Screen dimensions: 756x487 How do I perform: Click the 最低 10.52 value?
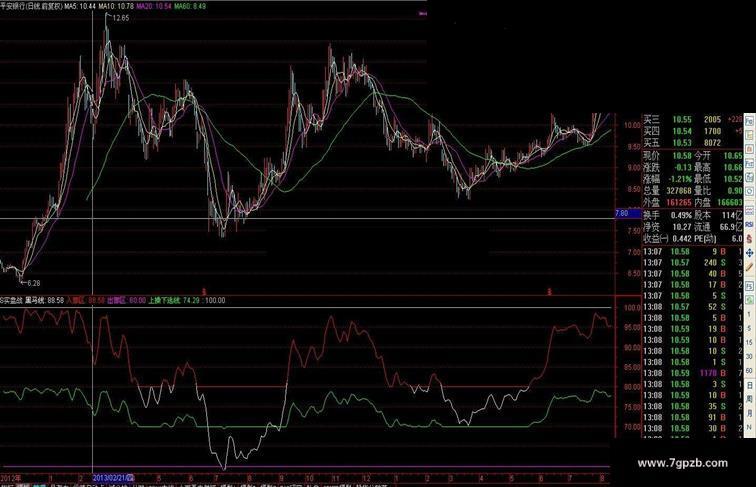click(x=733, y=179)
